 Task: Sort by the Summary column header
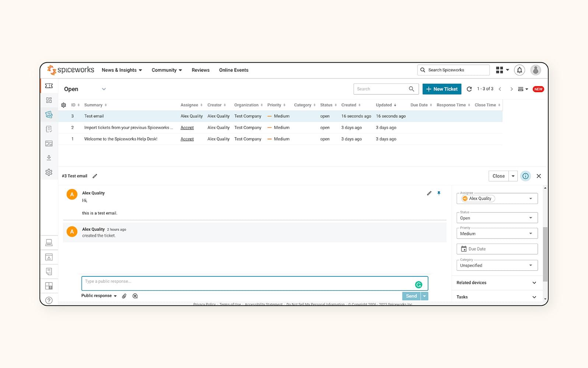[95, 105]
